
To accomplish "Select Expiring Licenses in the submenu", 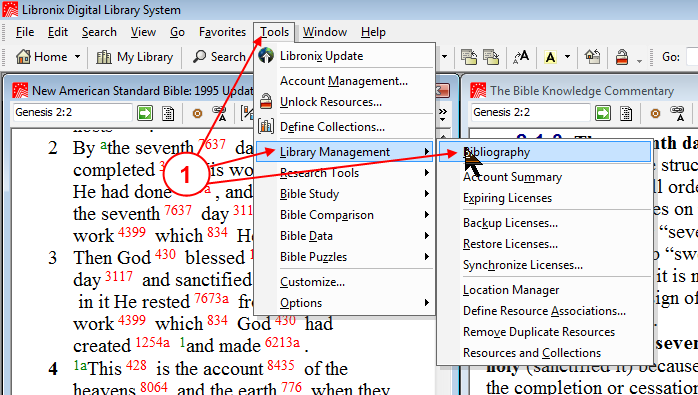I will (545, 198).
